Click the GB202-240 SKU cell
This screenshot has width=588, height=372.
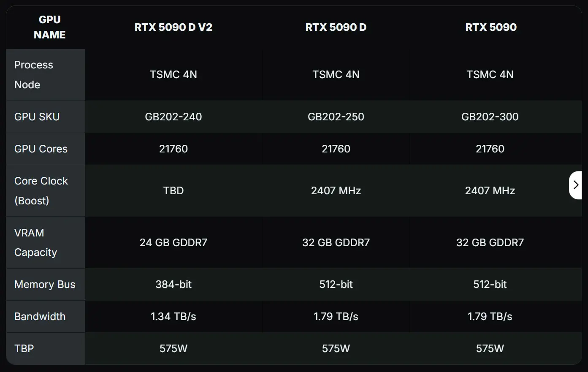[x=173, y=117]
